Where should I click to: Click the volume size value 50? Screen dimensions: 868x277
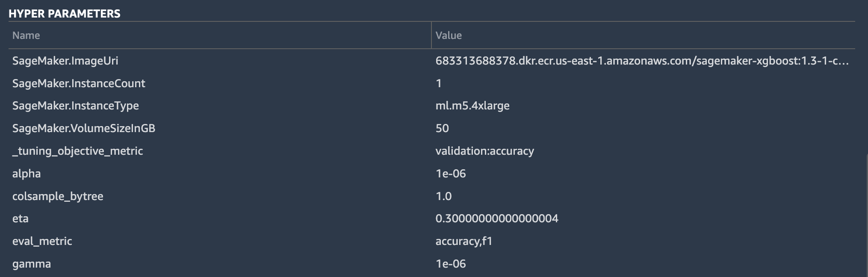point(442,128)
